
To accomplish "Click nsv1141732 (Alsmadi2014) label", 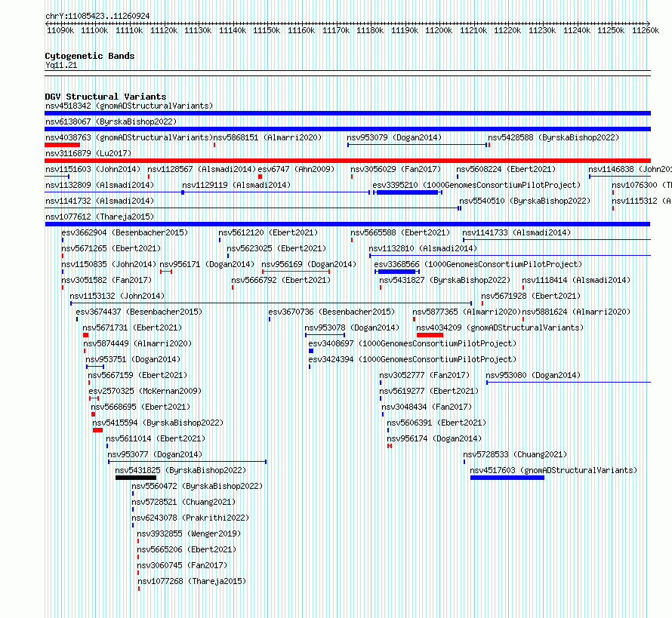I will coord(100,201).
